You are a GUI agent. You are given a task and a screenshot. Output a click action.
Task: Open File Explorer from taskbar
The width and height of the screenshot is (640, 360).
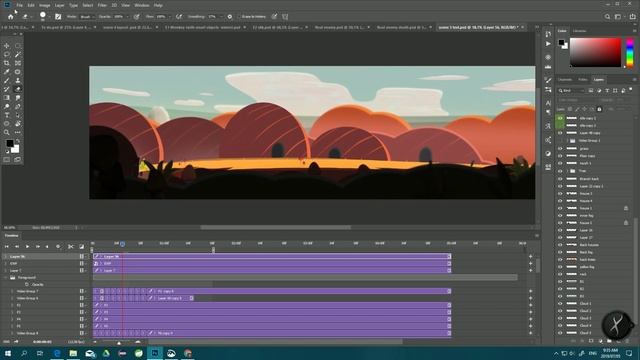coord(73,353)
